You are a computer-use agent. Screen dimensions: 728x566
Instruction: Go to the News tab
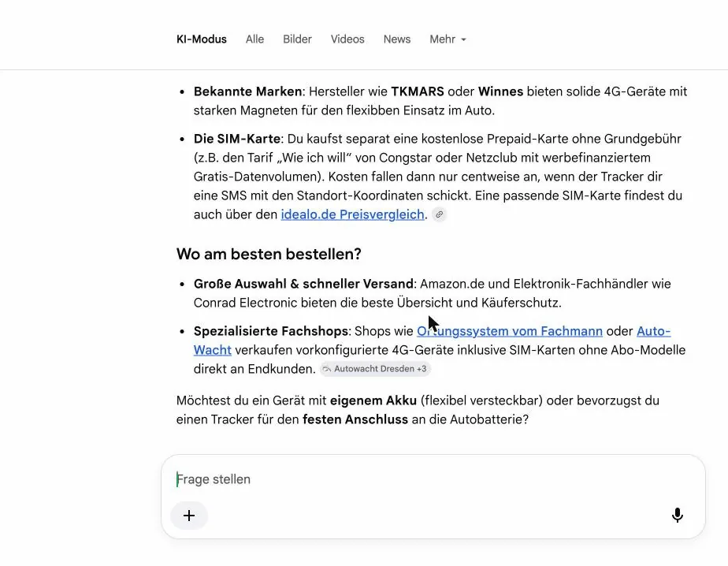(x=397, y=39)
